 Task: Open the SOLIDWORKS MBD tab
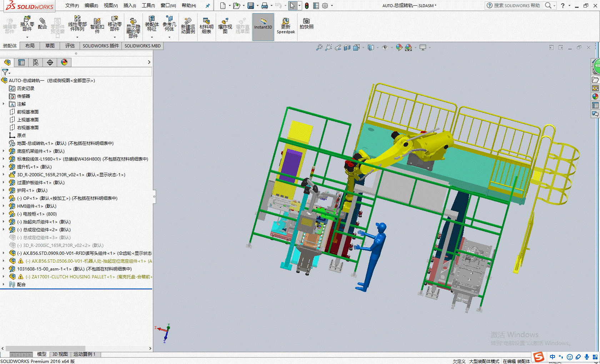142,46
